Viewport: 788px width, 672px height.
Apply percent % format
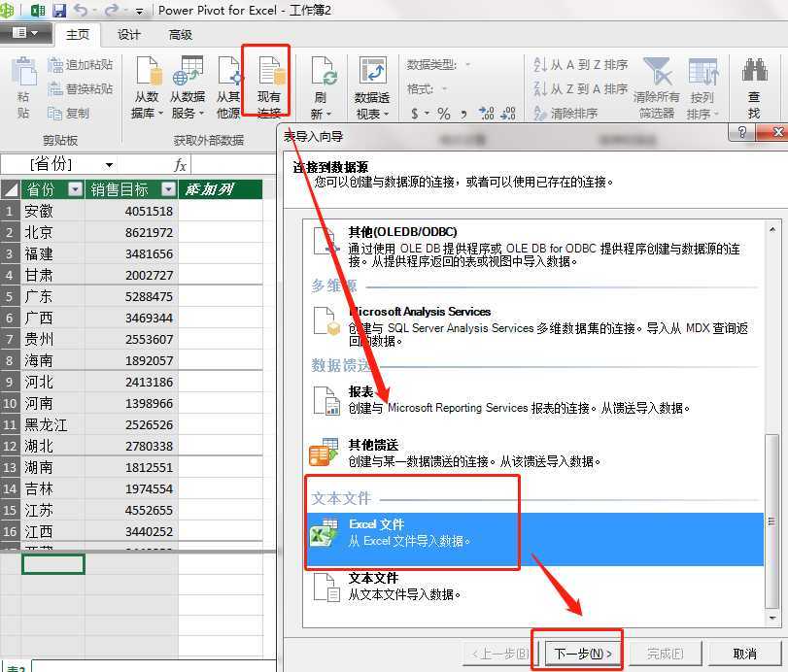click(x=443, y=114)
